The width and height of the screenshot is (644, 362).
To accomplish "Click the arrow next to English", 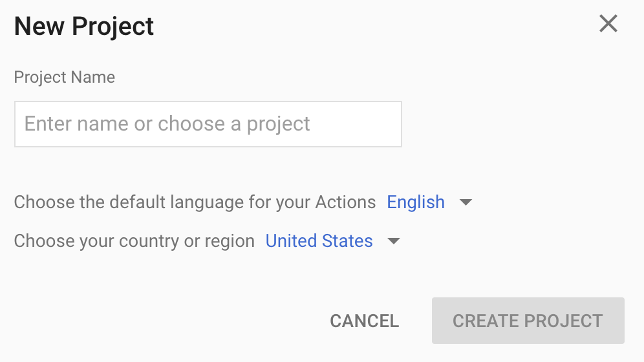I will pyautogui.click(x=466, y=202).
